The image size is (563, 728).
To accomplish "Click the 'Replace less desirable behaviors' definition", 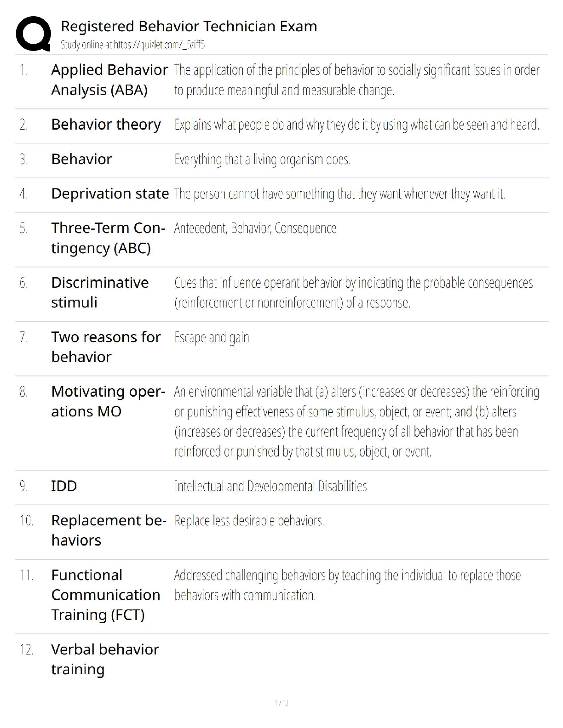I will (x=249, y=521).
